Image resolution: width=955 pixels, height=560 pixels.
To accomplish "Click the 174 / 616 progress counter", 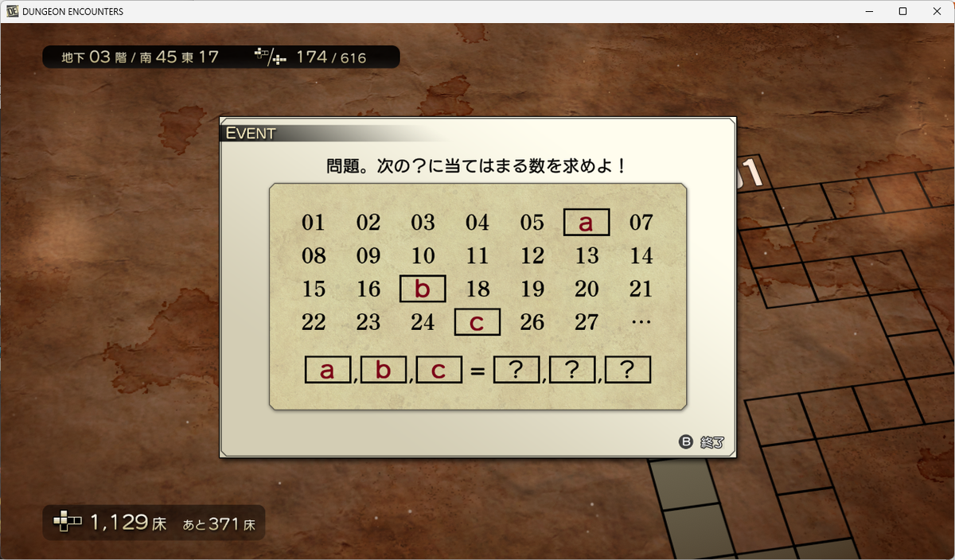I will click(x=331, y=56).
